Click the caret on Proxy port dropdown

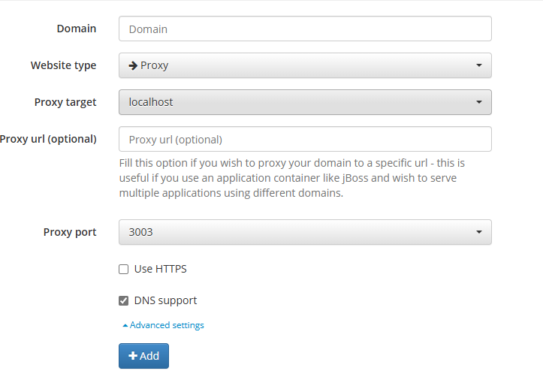tap(479, 233)
